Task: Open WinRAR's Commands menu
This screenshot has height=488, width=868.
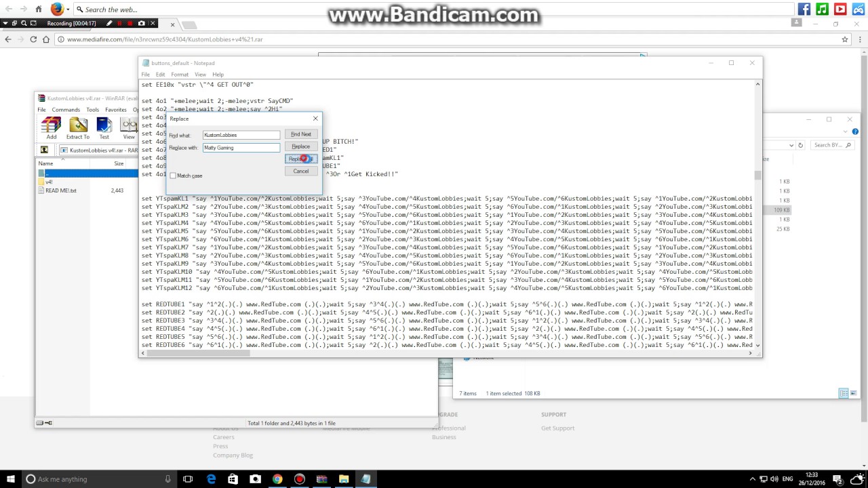Action: click(x=66, y=110)
